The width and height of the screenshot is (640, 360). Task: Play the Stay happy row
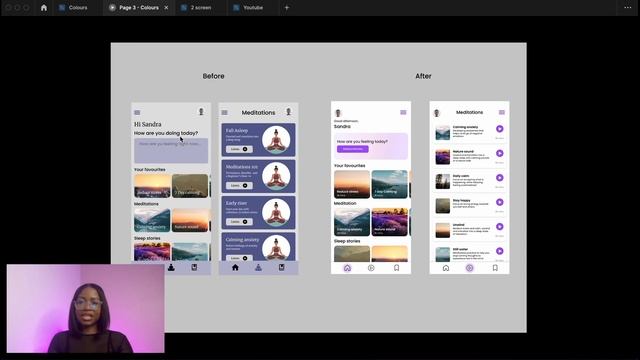(x=500, y=202)
